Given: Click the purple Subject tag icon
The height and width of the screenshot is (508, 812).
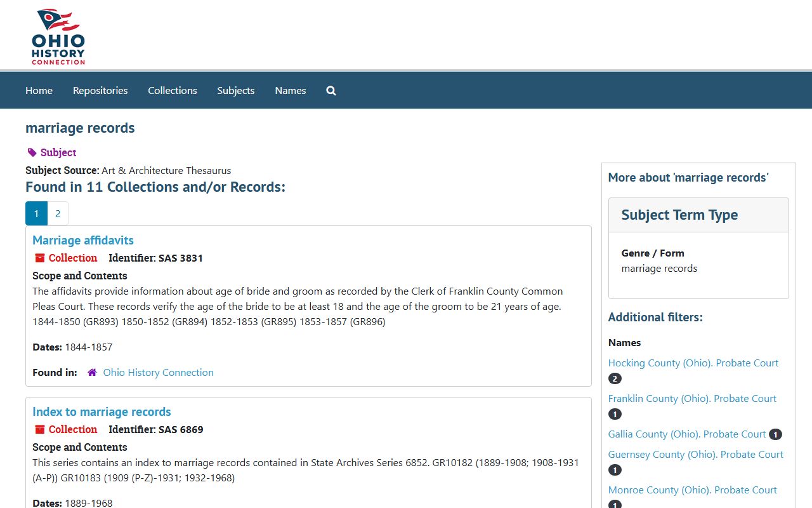Looking at the screenshot, I should click(x=32, y=152).
